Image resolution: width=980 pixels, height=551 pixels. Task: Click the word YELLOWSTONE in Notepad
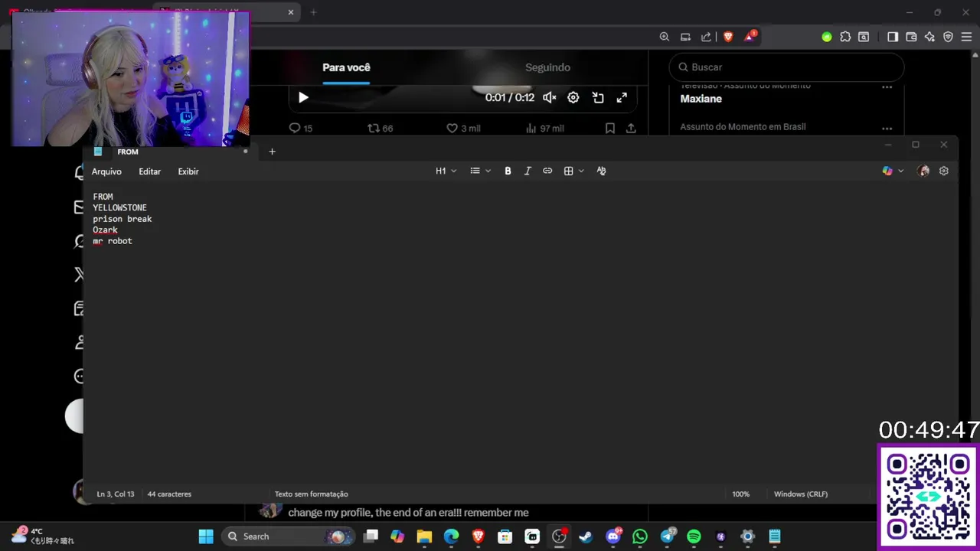tap(119, 207)
